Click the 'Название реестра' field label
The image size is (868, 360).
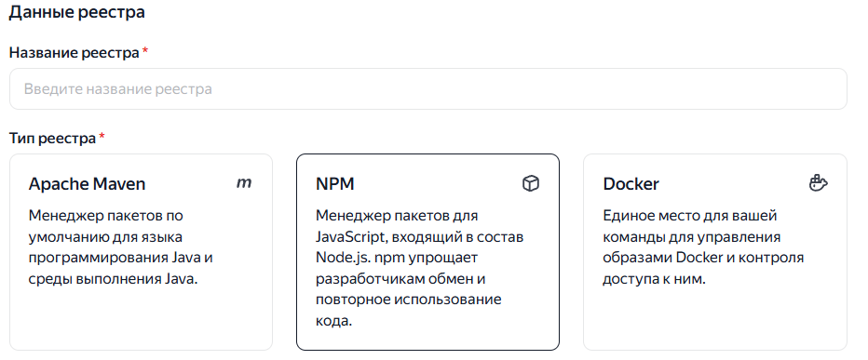click(75, 53)
